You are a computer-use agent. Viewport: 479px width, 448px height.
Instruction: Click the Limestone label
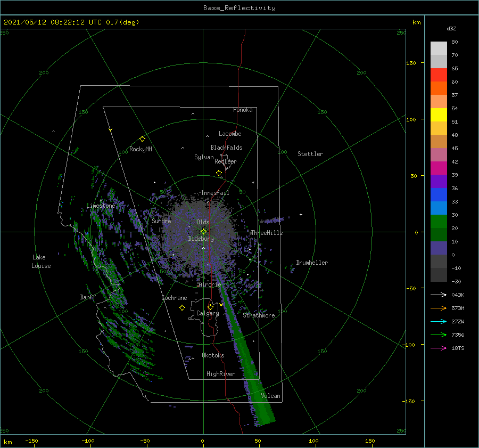(x=101, y=206)
